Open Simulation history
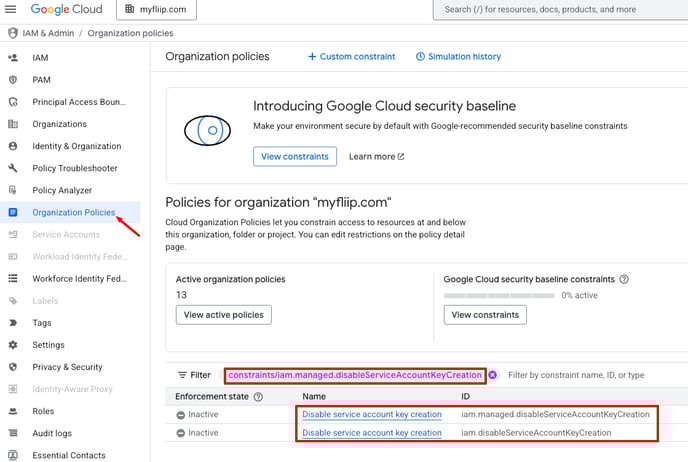688x462 pixels. (459, 57)
